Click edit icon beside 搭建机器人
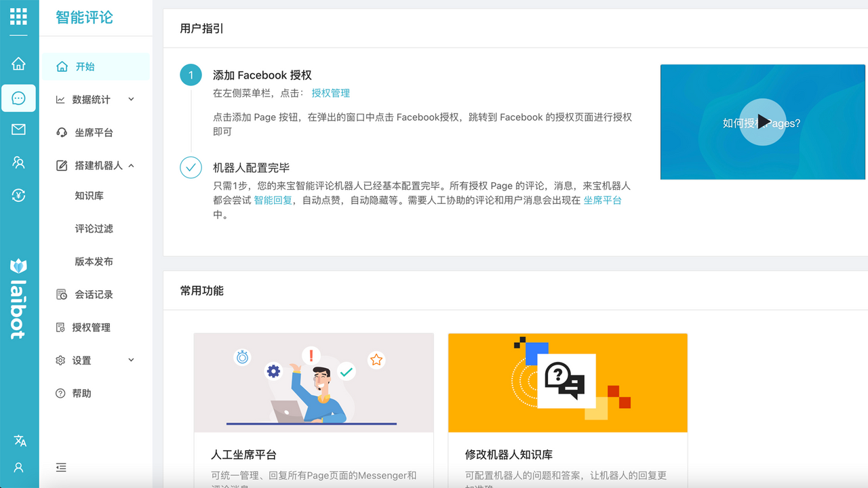 pos(62,165)
